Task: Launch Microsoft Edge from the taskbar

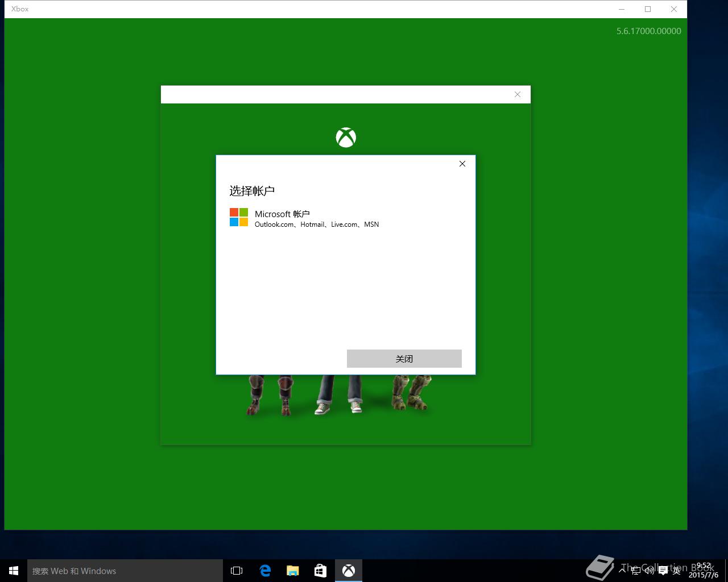Action: point(265,571)
